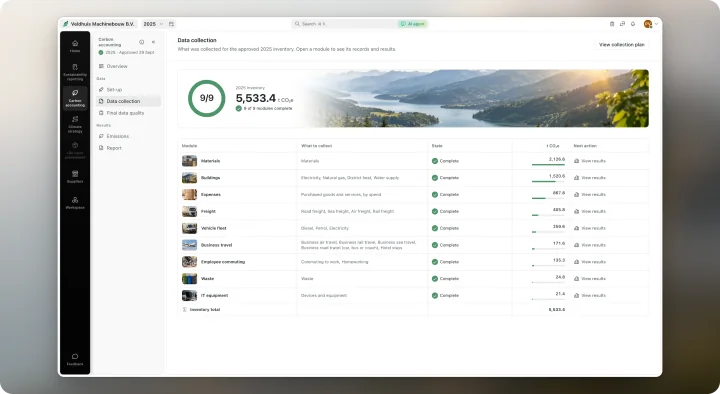
Task: Click "Diesel, Petrol, Electricity" text
Action: [325, 228]
